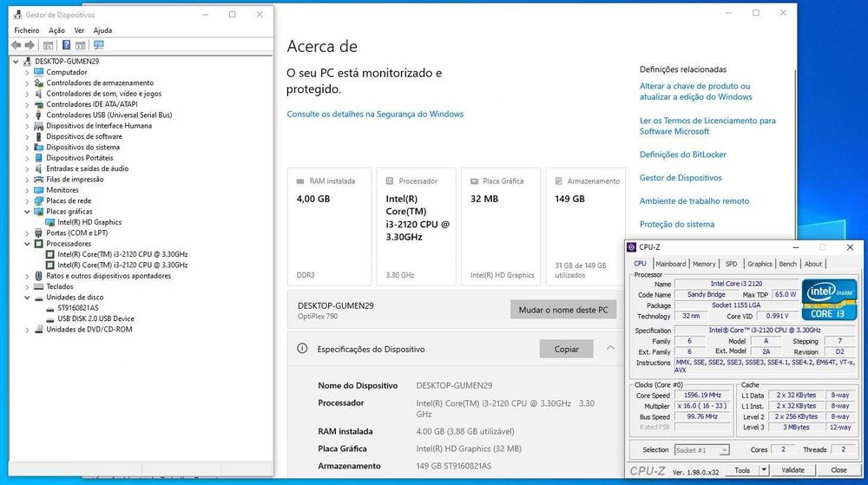The width and height of the screenshot is (868, 485).
Task: Open Alterar a chave de produto link
Action: 696,91
